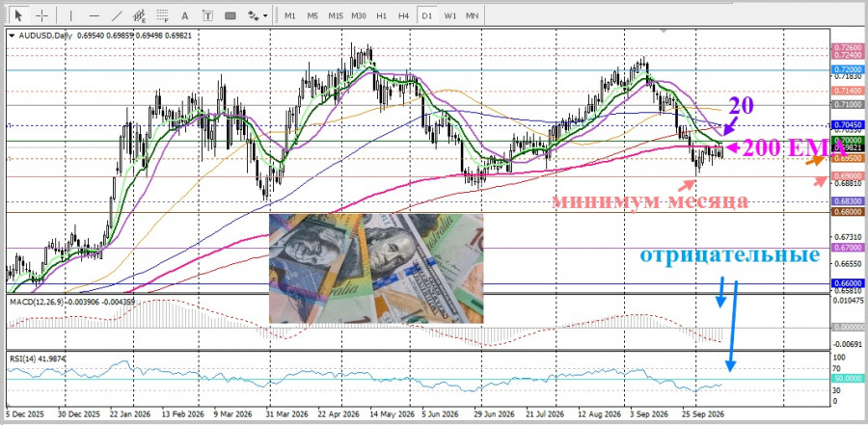Click the 0.71000 gray price label
This screenshot has height=425, width=868.
pos(847,104)
